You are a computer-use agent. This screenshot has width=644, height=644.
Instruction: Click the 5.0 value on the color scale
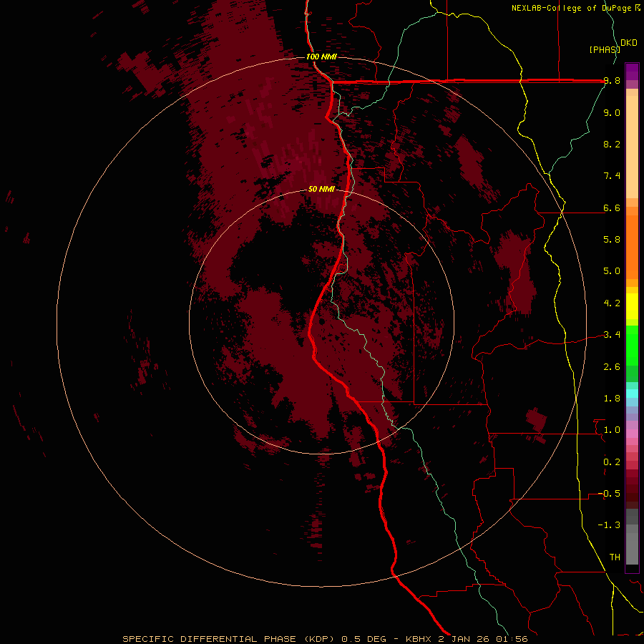pos(612,271)
